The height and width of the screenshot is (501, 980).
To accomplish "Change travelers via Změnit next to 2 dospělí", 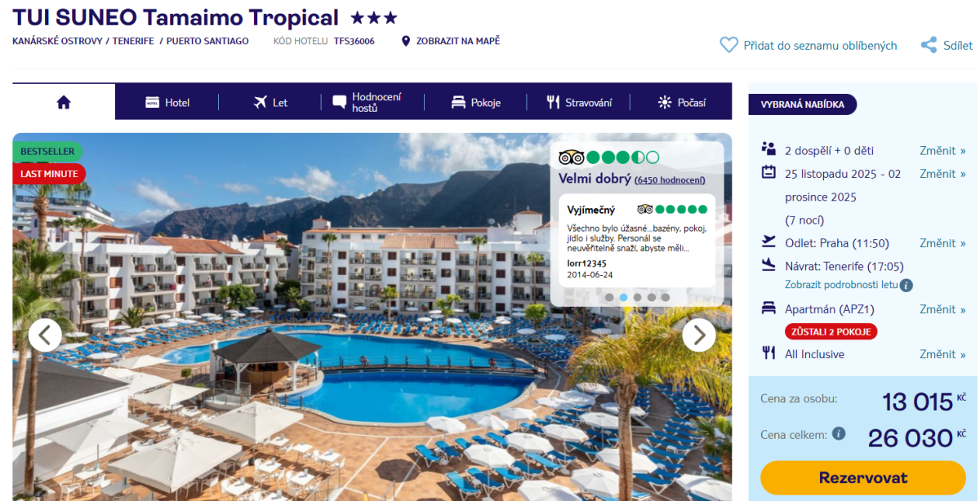I will pyautogui.click(x=942, y=150).
